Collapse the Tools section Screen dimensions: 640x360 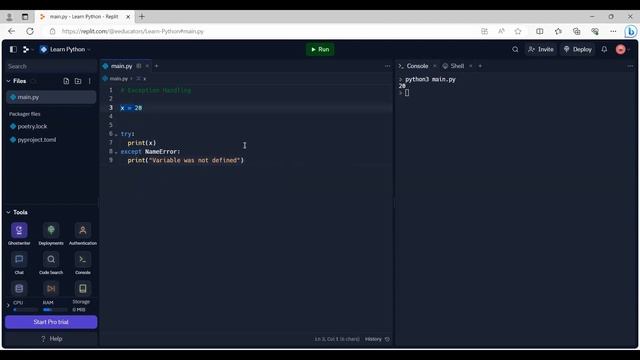pos(9,212)
